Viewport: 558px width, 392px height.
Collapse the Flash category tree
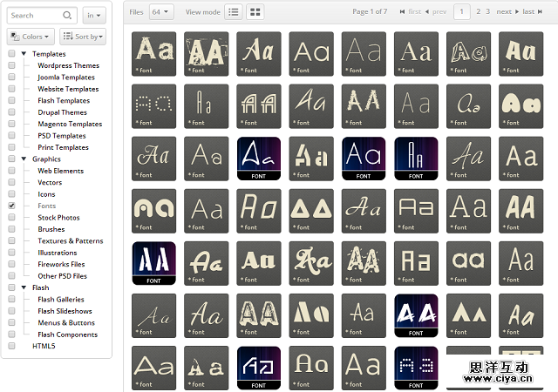pos(24,287)
